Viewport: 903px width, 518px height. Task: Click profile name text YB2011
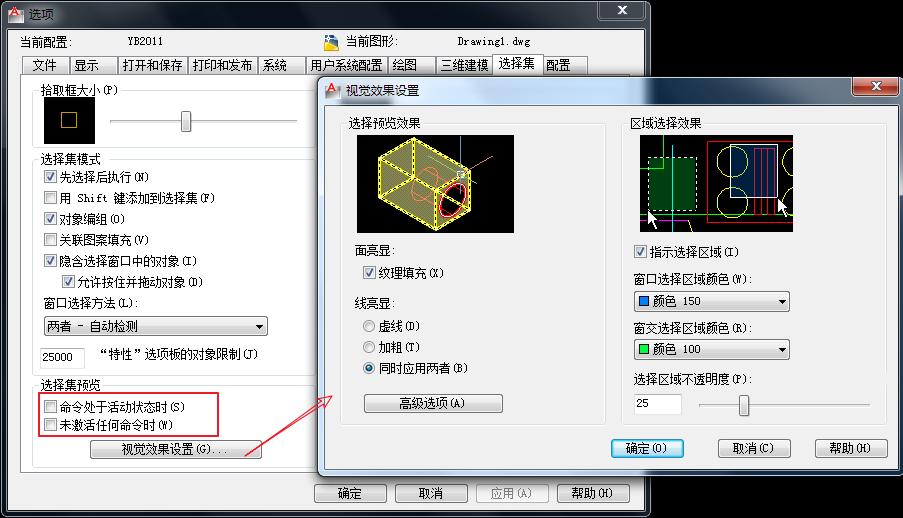pyautogui.click(x=145, y=41)
